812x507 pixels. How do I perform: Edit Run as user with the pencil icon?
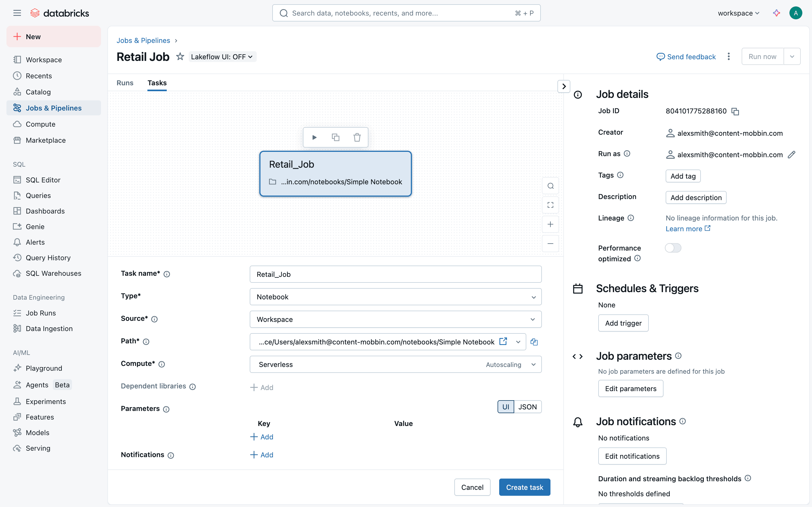[x=791, y=155]
